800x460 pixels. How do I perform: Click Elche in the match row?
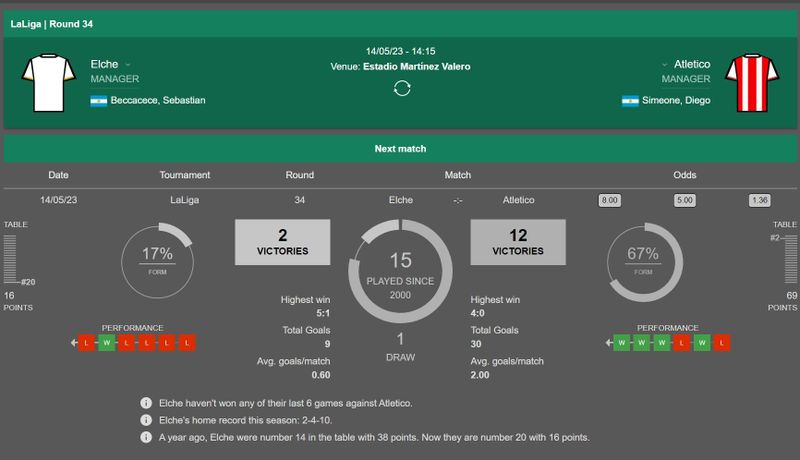[x=401, y=200]
